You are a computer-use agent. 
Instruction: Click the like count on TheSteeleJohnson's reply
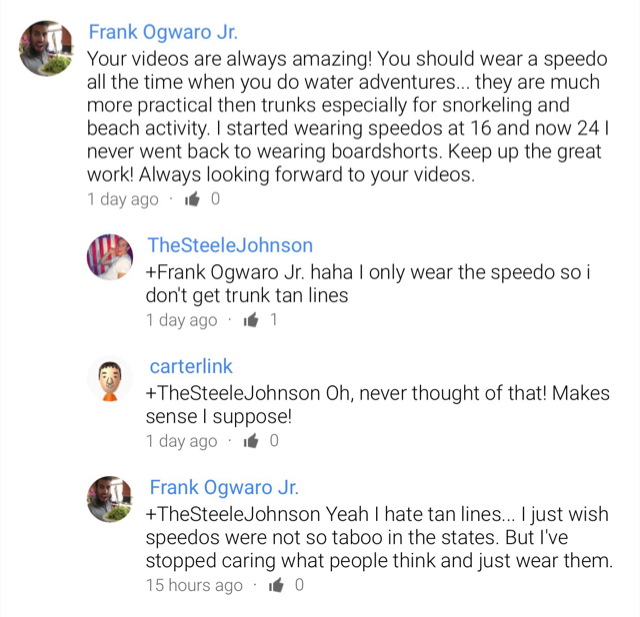pyautogui.click(x=274, y=320)
